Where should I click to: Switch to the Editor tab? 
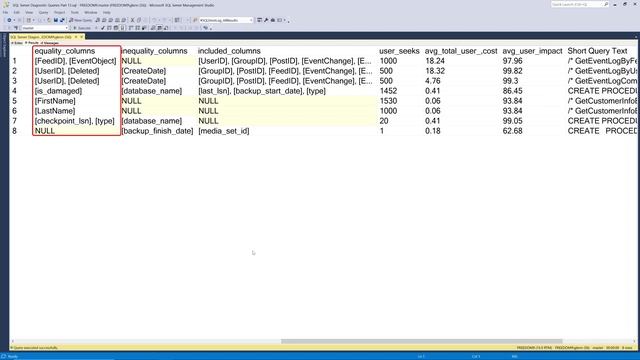(17, 43)
